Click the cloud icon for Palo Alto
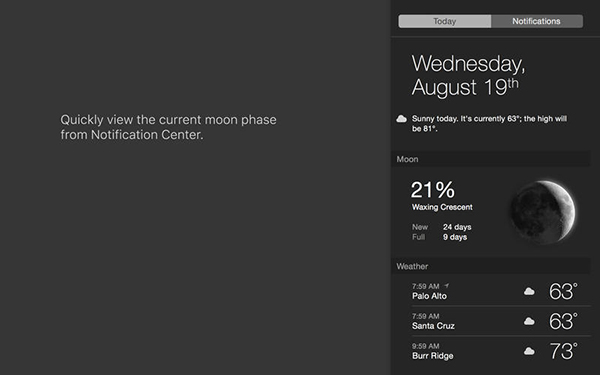 click(x=529, y=292)
